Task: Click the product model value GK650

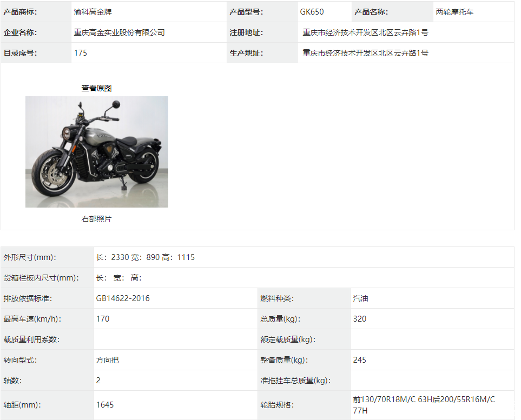Action: tap(312, 12)
